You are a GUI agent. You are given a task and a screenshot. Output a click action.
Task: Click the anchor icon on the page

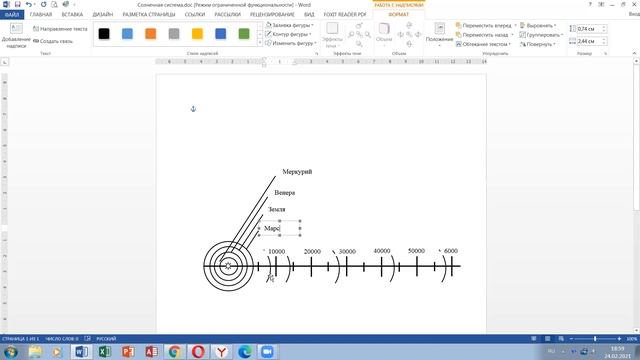(x=193, y=109)
